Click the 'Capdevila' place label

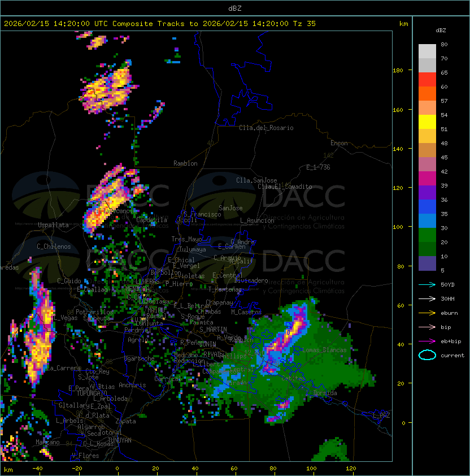152,220
